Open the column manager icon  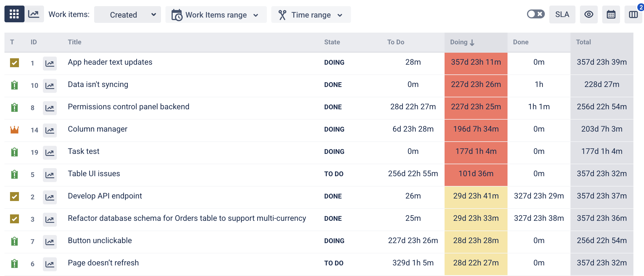pos(633,14)
